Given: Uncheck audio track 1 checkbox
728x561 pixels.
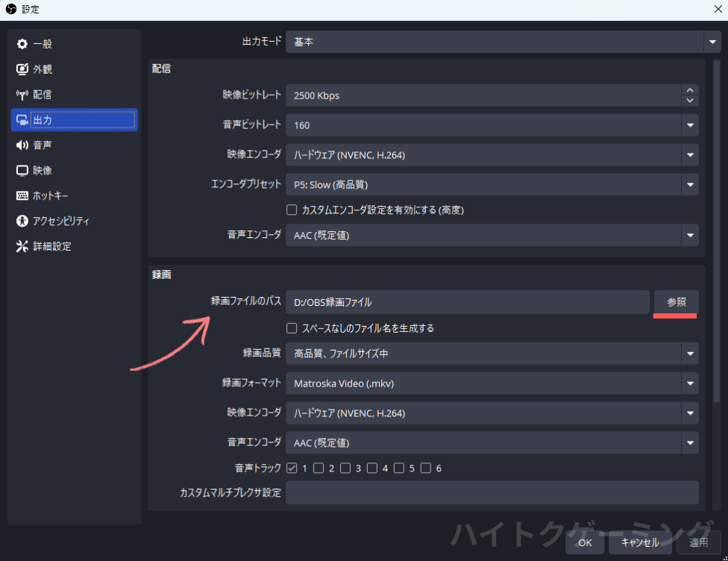Looking at the screenshot, I should 292,468.
